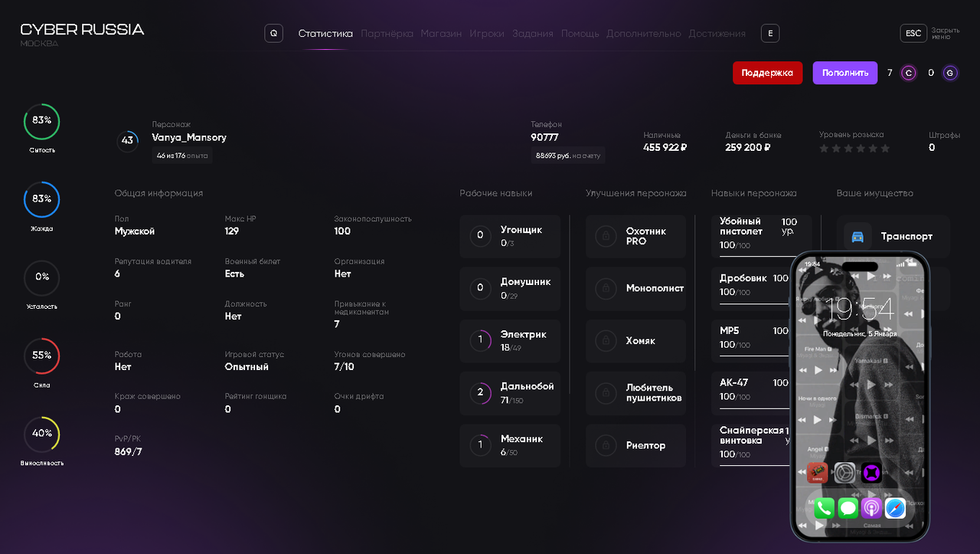Switch to the Статистика tab
Screen dimensions: 980x554
pyautogui.click(x=325, y=34)
